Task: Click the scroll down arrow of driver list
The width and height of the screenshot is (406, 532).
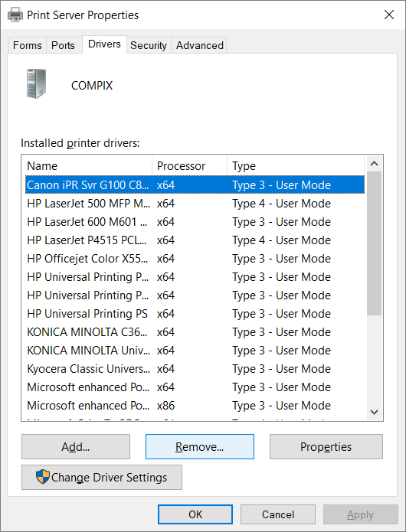Action: pyautogui.click(x=374, y=412)
